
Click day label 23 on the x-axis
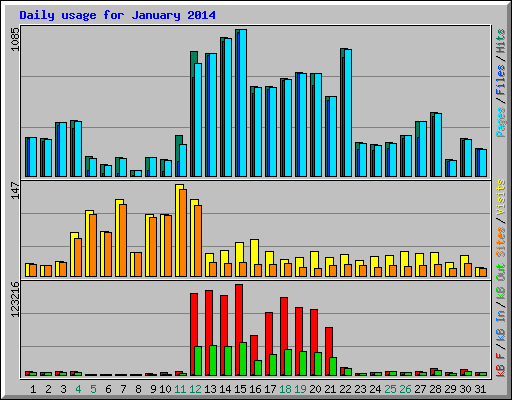tap(360, 389)
